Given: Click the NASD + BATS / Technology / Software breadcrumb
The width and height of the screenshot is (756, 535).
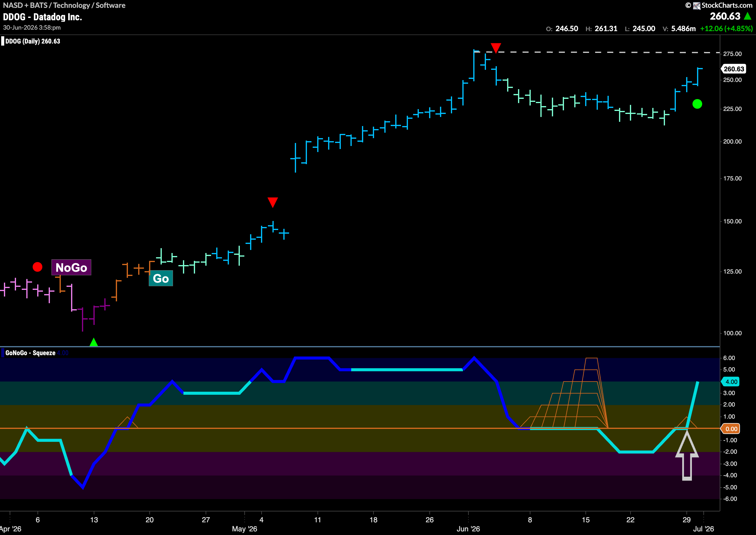Looking at the screenshot, I should tap(64, 5).
